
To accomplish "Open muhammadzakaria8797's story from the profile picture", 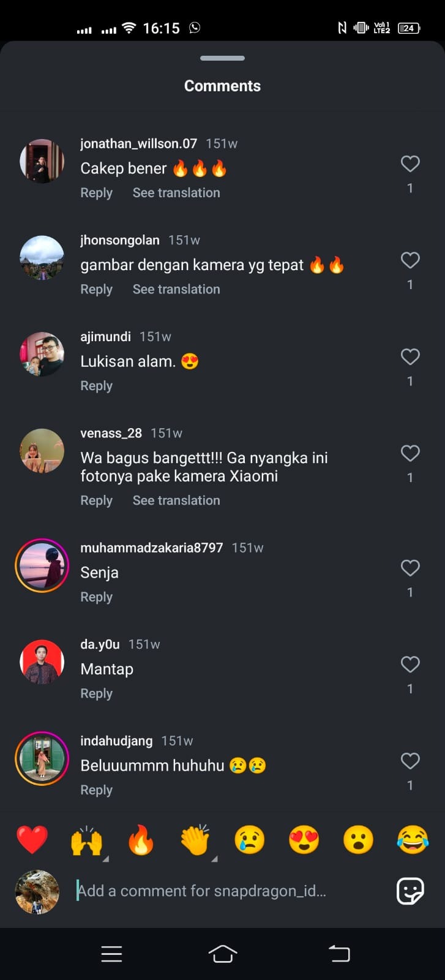I will point(42,565).
